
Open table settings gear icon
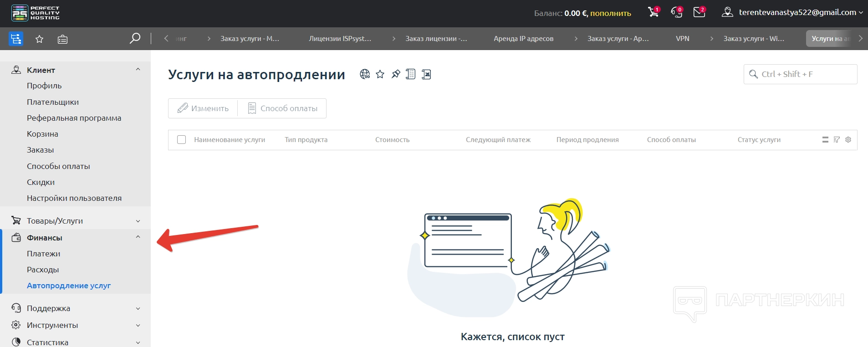pyautogui.click(x=848, y=140)
